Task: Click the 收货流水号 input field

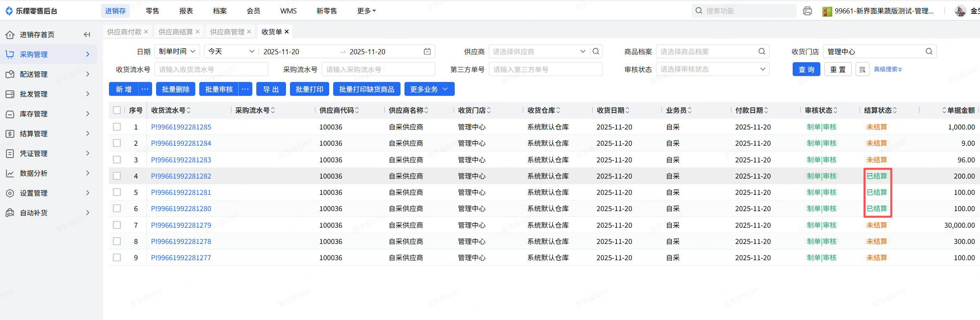Action: click(x=211, y=69)
